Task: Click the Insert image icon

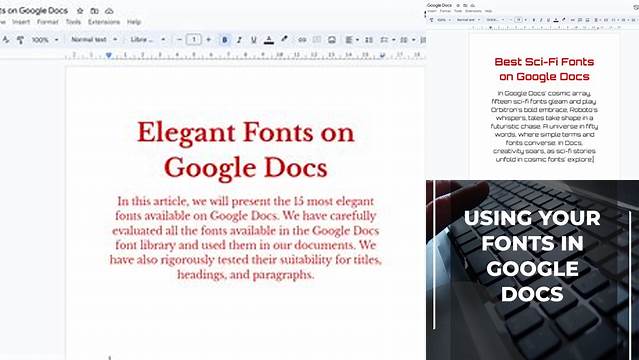Action: [332, 40]
